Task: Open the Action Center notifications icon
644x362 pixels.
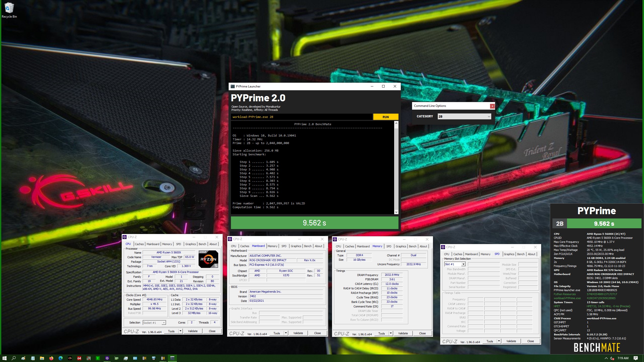Action: pyautogui.click(x=636, y=358)
